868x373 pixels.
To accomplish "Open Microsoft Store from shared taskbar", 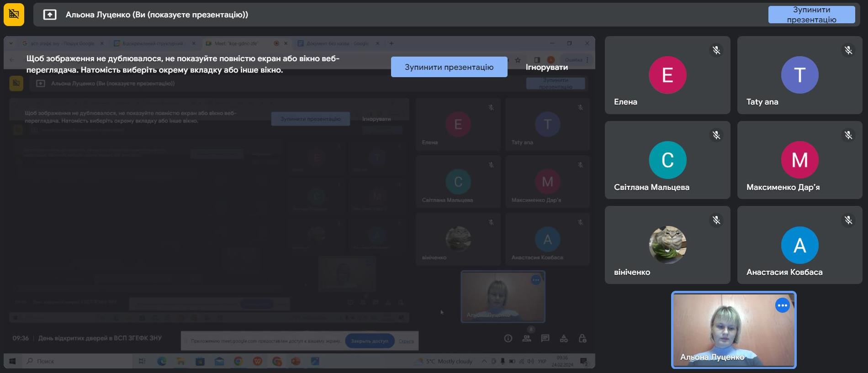I will (200, 361).
